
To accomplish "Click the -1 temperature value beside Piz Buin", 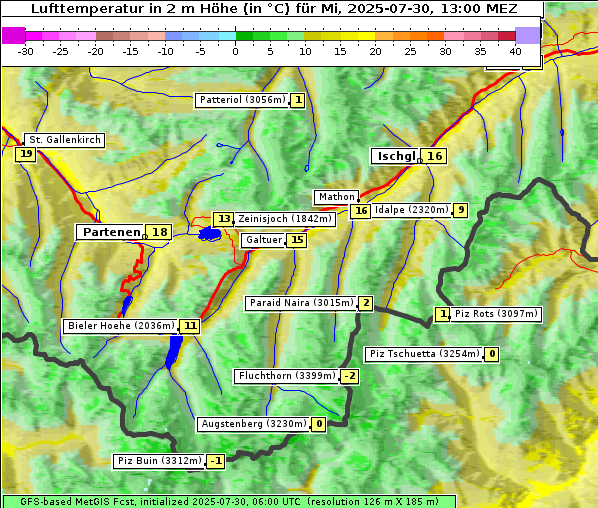I will point(216,461).
